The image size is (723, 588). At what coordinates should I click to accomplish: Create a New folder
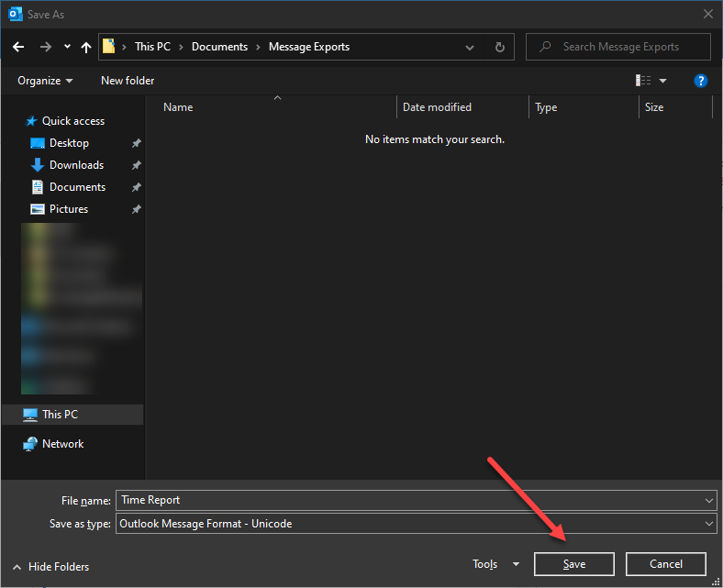pyautogui.click(x=128, y=81)
